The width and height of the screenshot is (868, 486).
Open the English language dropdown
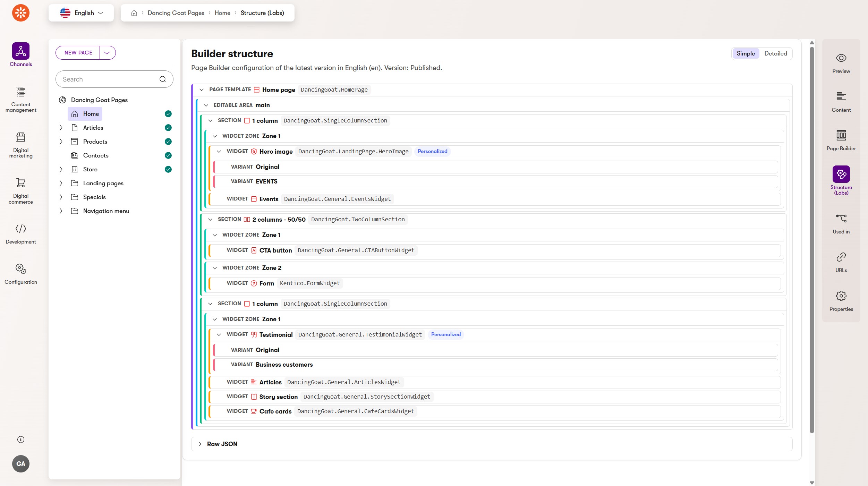pyautogui.click(x=81, y=13)
